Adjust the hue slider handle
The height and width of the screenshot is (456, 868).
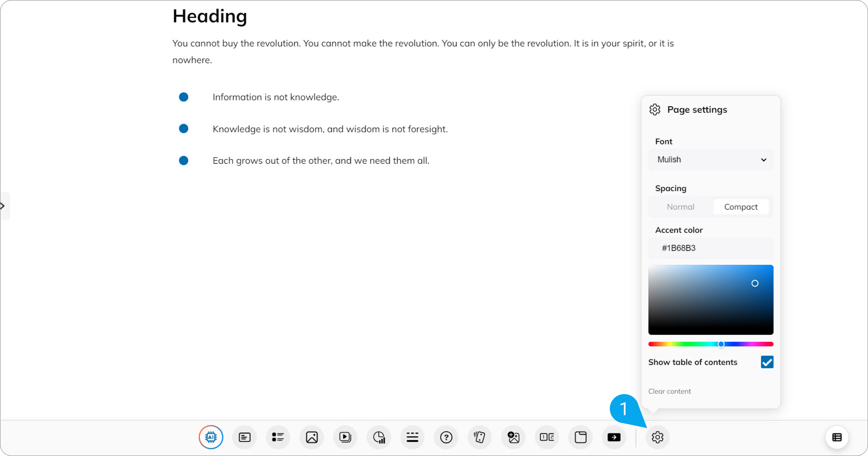coord(721,344)
